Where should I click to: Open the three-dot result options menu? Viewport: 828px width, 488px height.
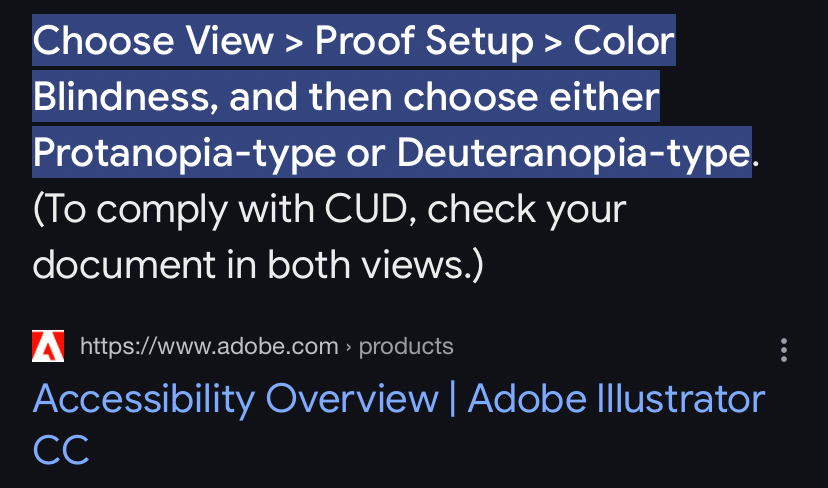(x=784, y=349)
